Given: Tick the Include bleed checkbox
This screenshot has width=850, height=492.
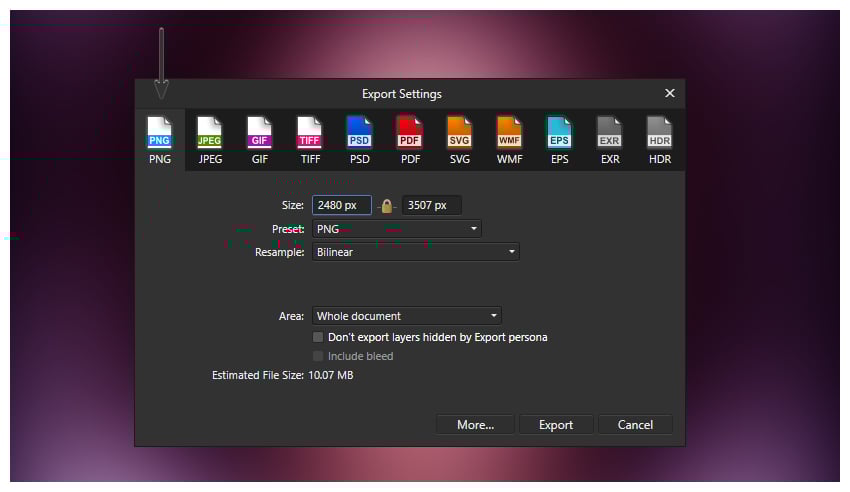Looking at the screenshot, I should (318, 356).
